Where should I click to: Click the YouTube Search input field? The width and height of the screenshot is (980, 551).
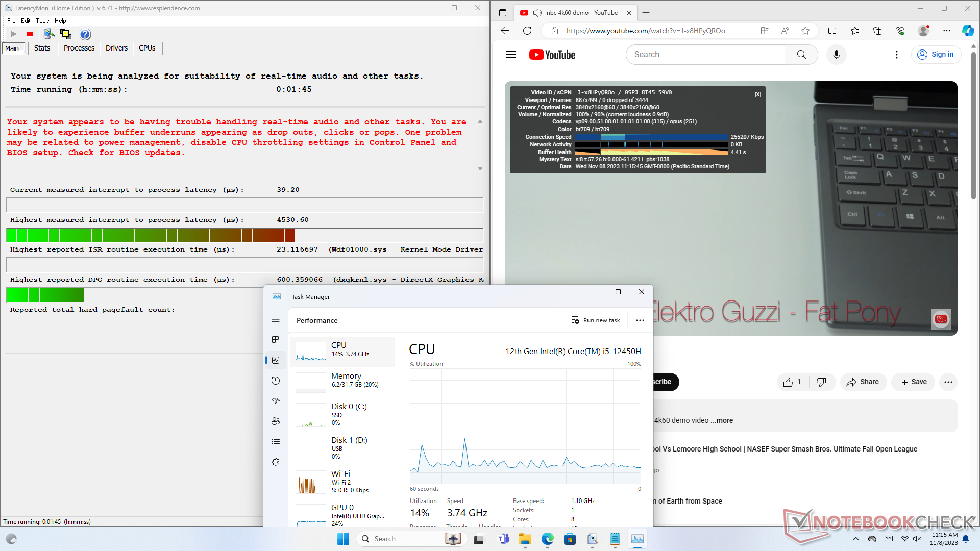[x=705, y=55]
